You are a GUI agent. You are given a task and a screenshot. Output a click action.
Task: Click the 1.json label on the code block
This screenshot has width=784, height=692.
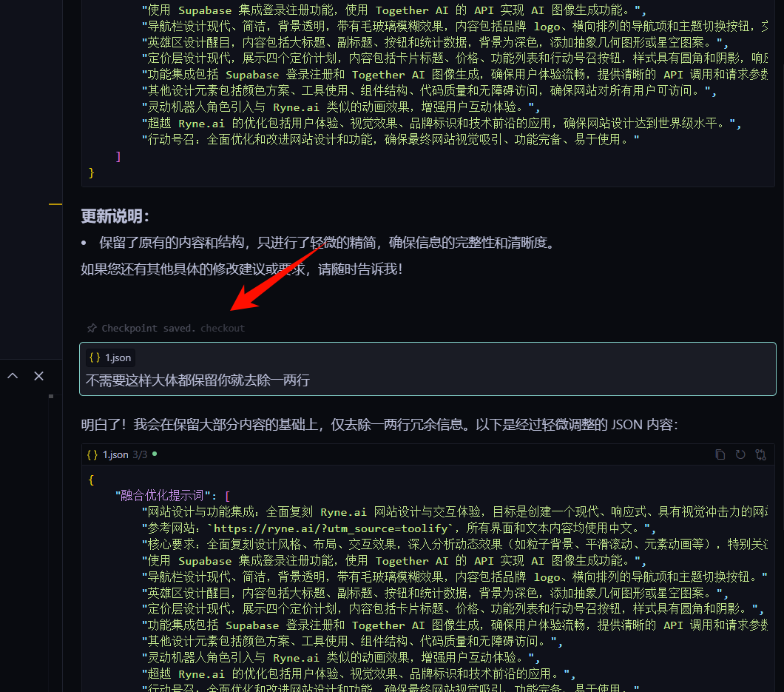115,454
